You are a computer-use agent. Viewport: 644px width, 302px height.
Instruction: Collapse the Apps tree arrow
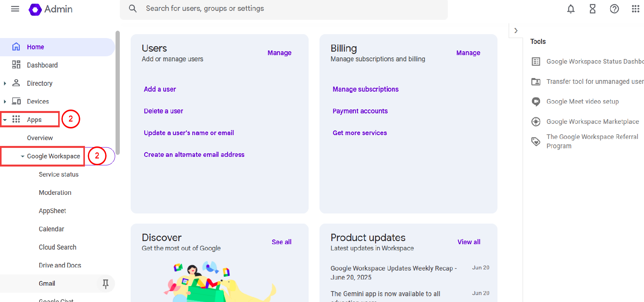pyautogui.click(x=5, y=120)
